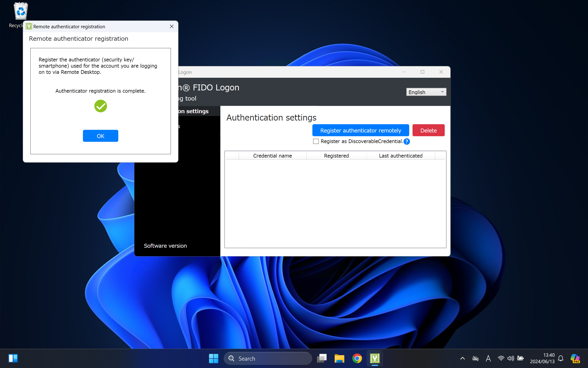Enable Register as DiscoverableCredential checkbox
Viewport: 588px width, 368px height.
click(x=316, y=141)
